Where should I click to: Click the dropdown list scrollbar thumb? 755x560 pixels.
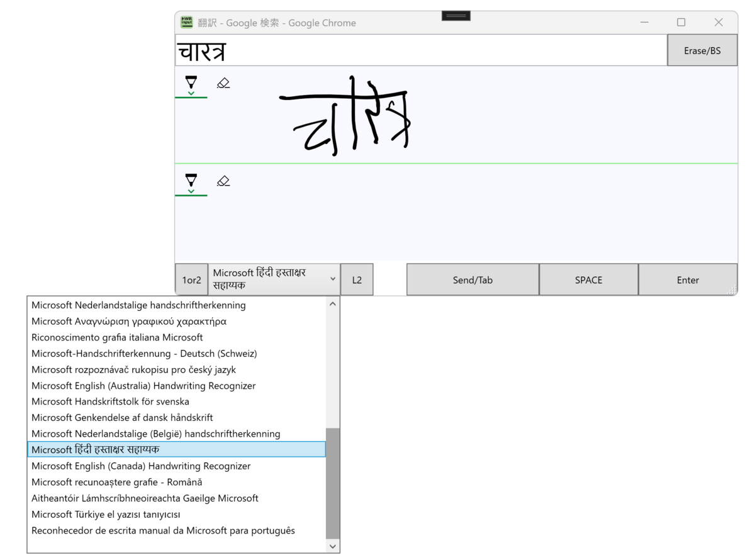(333, 483)
